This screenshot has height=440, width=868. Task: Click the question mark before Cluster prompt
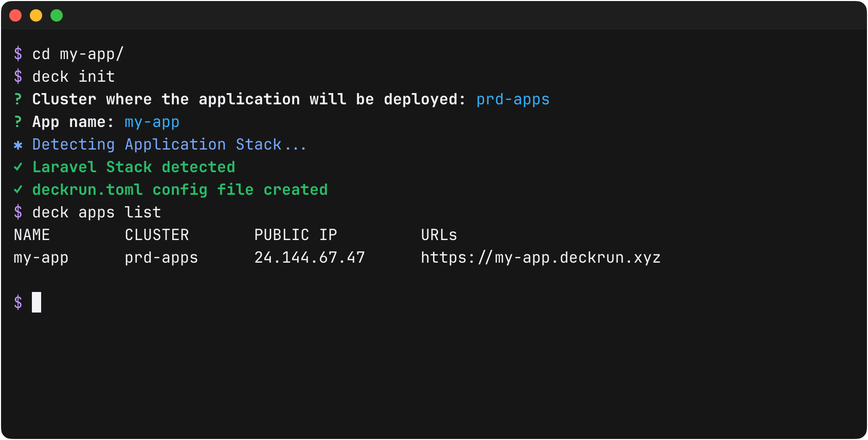click(x=18, y=99)
